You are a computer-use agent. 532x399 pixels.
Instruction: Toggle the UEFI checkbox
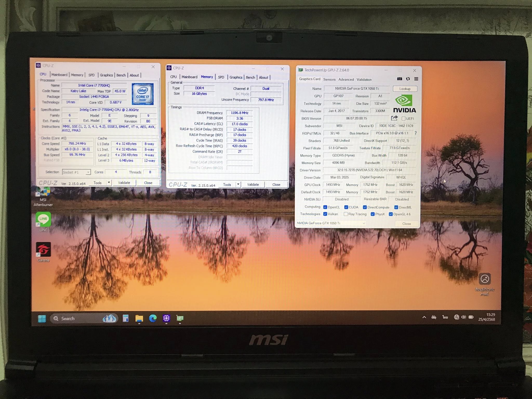tap(403, 118)
